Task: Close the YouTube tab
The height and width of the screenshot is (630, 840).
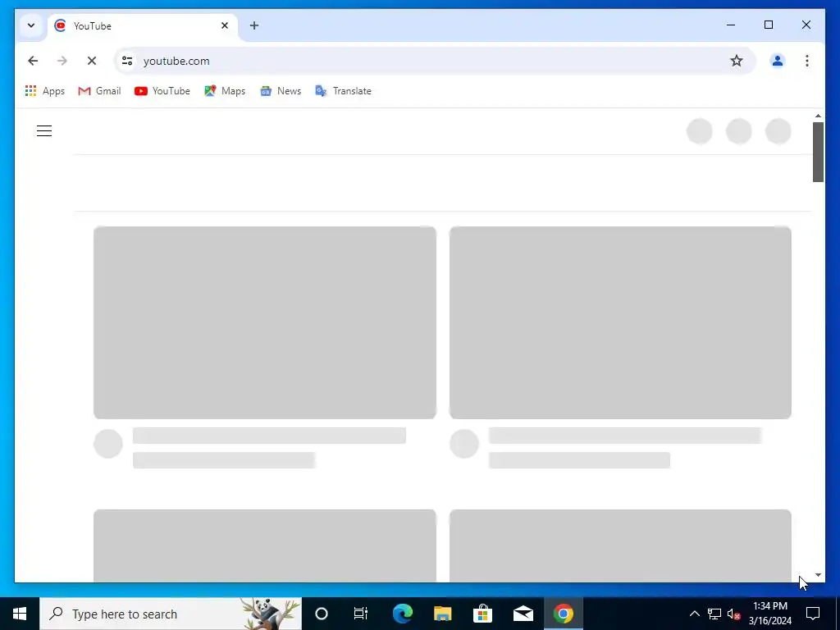Action: click(225, 25)
